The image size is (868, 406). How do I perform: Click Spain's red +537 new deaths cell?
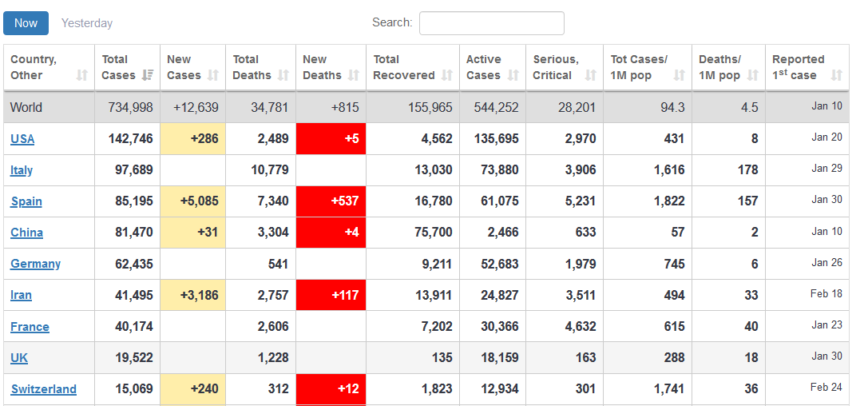point(331,201)
